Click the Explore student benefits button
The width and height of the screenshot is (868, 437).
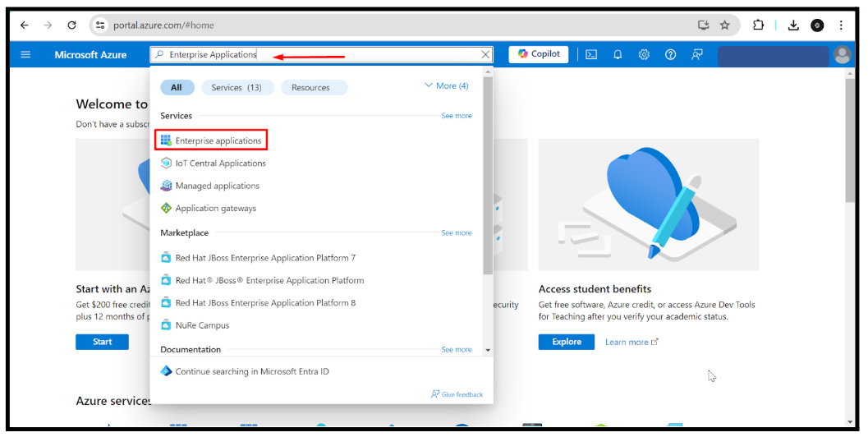pos(567,342)
